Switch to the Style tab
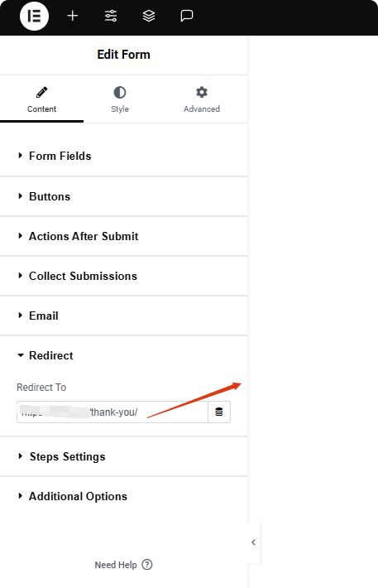The width and height of the screenshot is (378, 588). [x=120, y=99]
